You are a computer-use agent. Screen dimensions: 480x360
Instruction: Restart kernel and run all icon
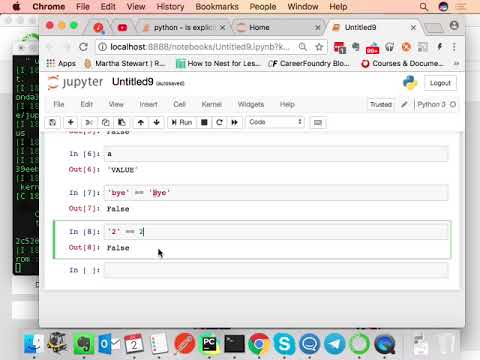pyautogui.click(x=235, y=122)
